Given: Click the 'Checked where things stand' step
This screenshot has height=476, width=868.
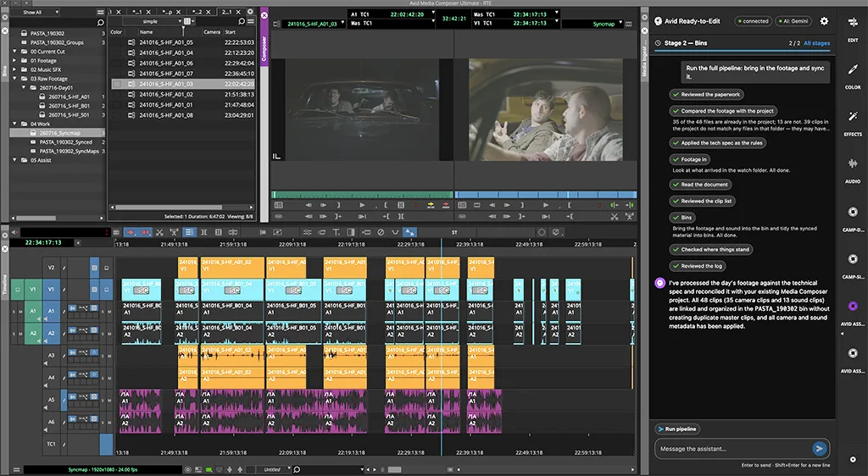Looking at the screenshot, I should [x=711, y=249].
